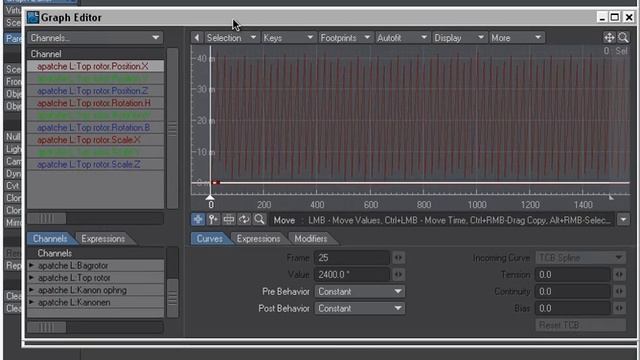Viewport: 640px width, 360px height.
Task: Click the 800 mark on the timeline
Action: [x=424, y=204]
